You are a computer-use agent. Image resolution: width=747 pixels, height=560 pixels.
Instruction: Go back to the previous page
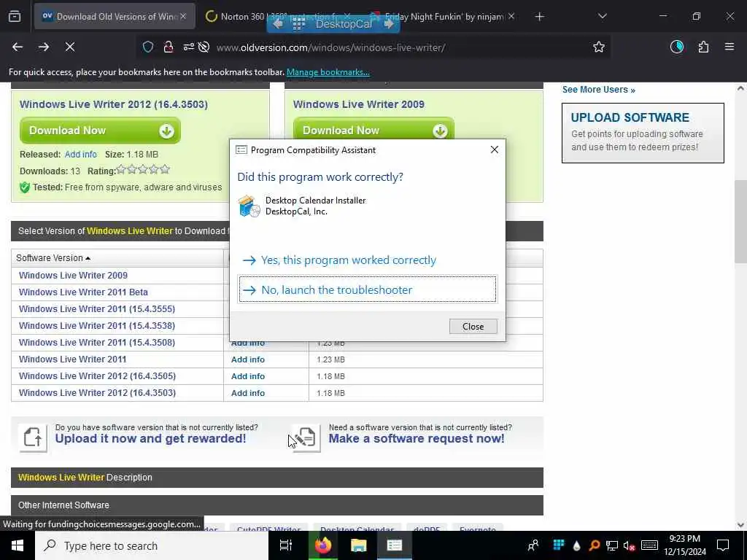(18, 47)
